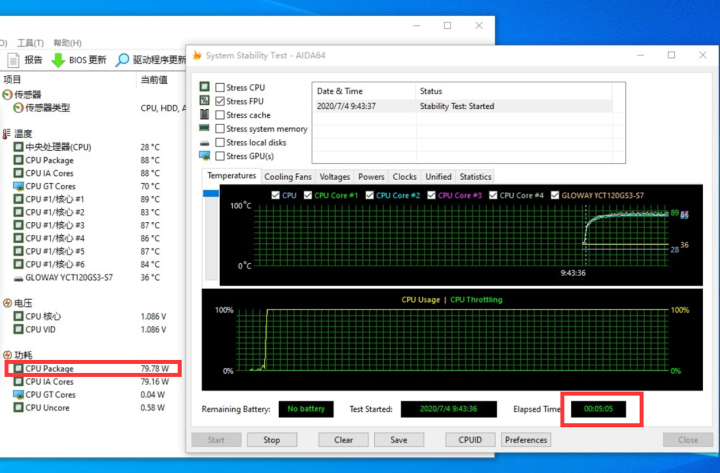Toggle CPU graph checkbox in temperature legend
The image size is (720, 473).
[x=276, y=195]
